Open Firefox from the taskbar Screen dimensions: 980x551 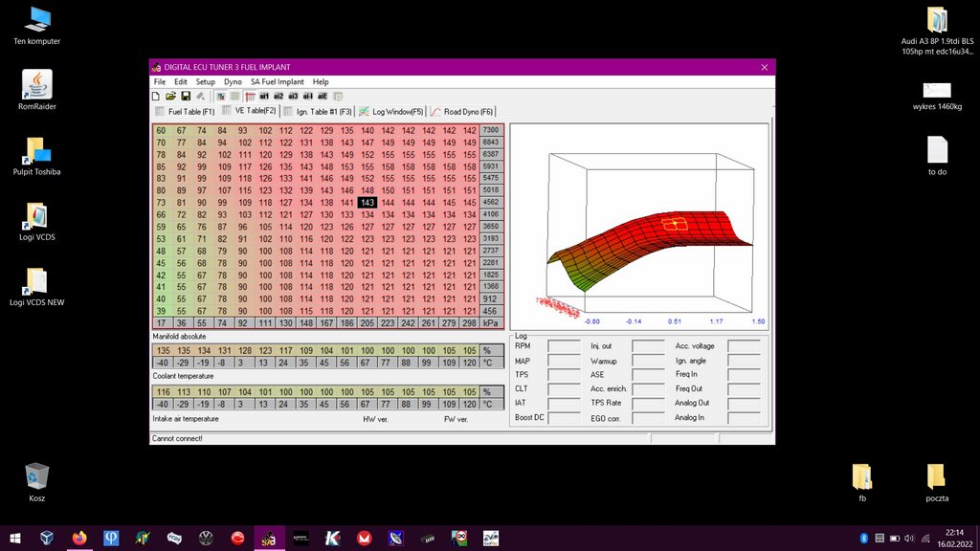click(x=79, y=538)
